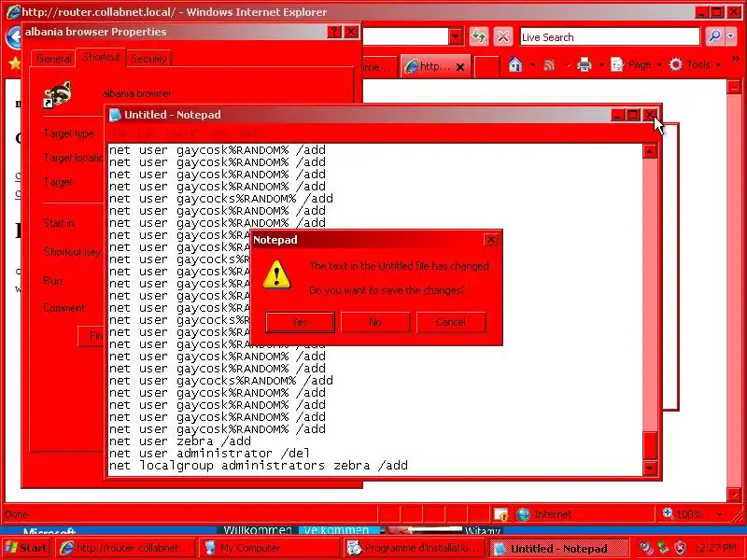Click the Live Search magnifier icon
747x560 pixels.
714,36
